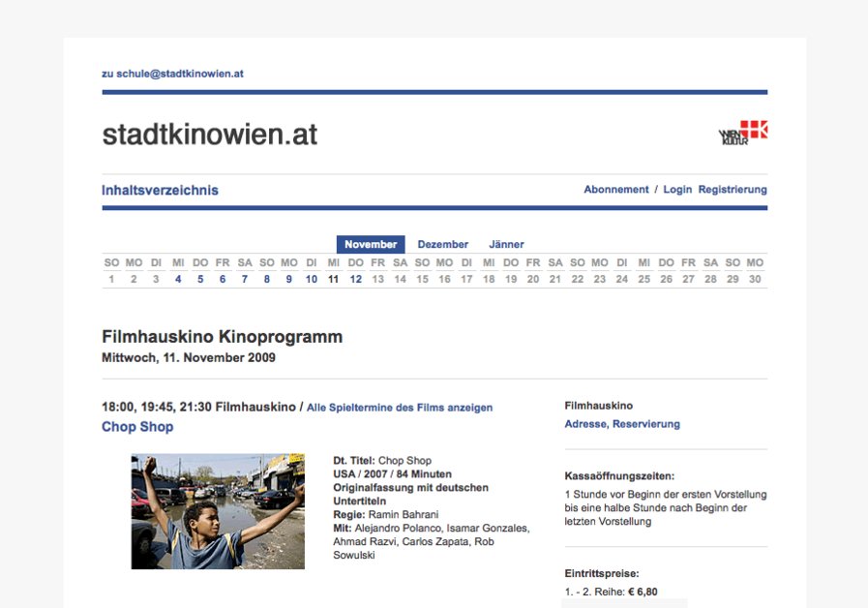Select the November month tab
Viewport: 868px width, 608px height.
pos(371,244)
